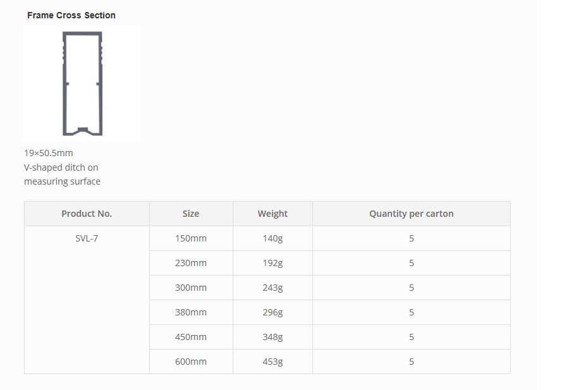The image size is (588, 390).
Task: Click the 150mm size cell
Action: pyautogui.click(x=191, y=238)
